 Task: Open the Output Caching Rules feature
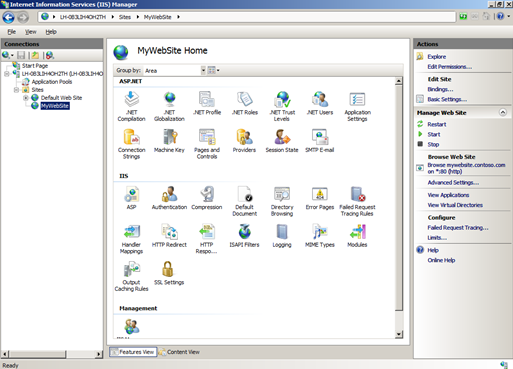click(131, 276)
